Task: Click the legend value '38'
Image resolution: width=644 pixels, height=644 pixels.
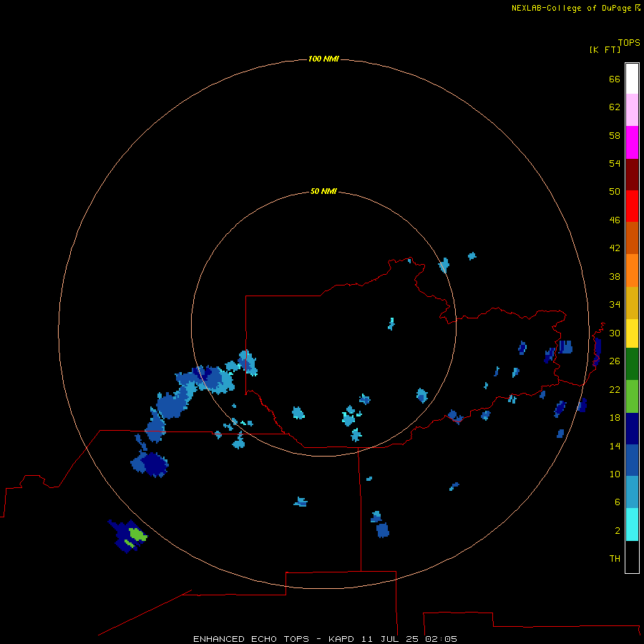Action: (x=615, y=276)
